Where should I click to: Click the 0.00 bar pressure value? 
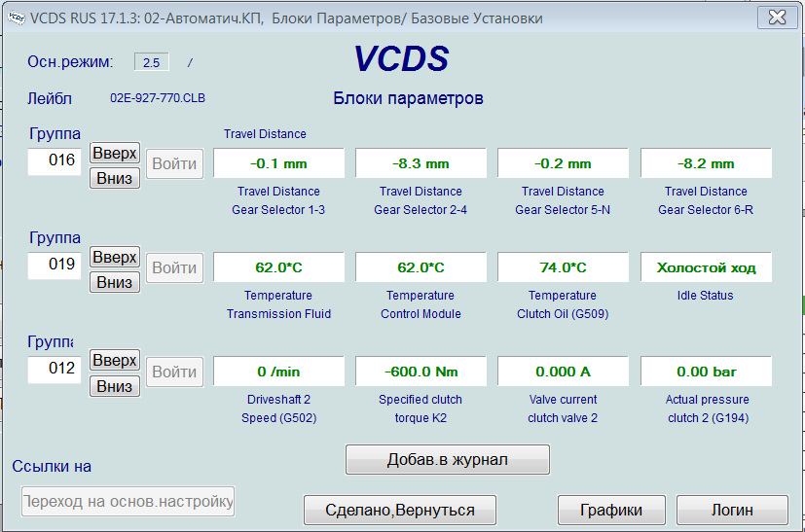706,372
